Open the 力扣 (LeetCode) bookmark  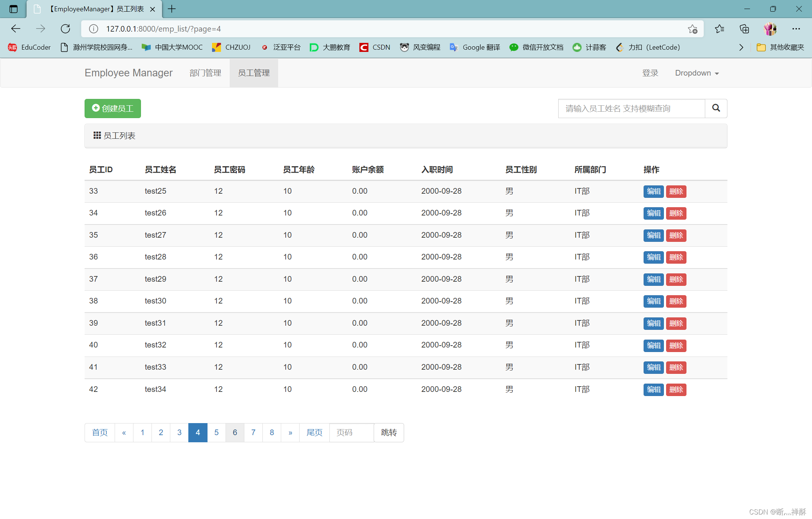tap(648, 47)
